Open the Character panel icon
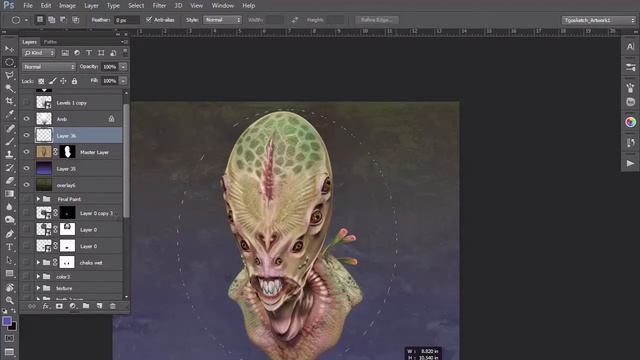640x360 pixels. 630,47
